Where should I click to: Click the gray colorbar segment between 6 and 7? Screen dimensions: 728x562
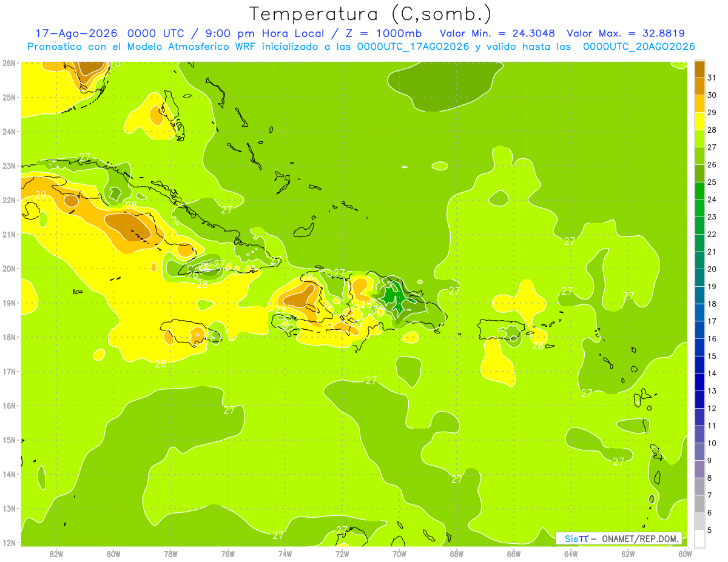(699, 504)
